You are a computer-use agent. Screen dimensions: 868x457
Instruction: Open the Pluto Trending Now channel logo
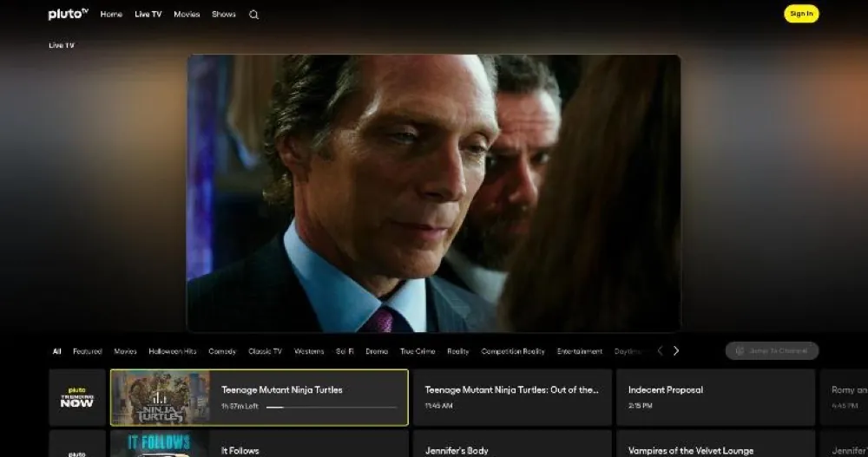tap(77, 398)
